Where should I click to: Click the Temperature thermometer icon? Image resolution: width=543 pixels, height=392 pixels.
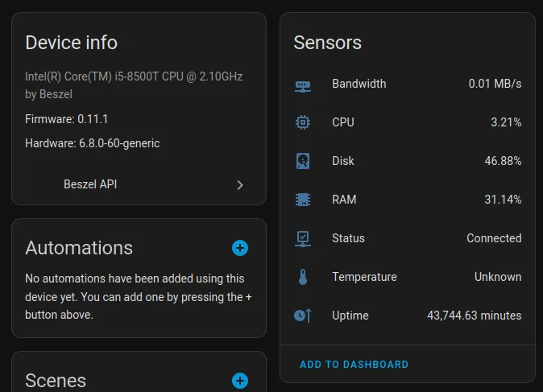tap(303, 277)
